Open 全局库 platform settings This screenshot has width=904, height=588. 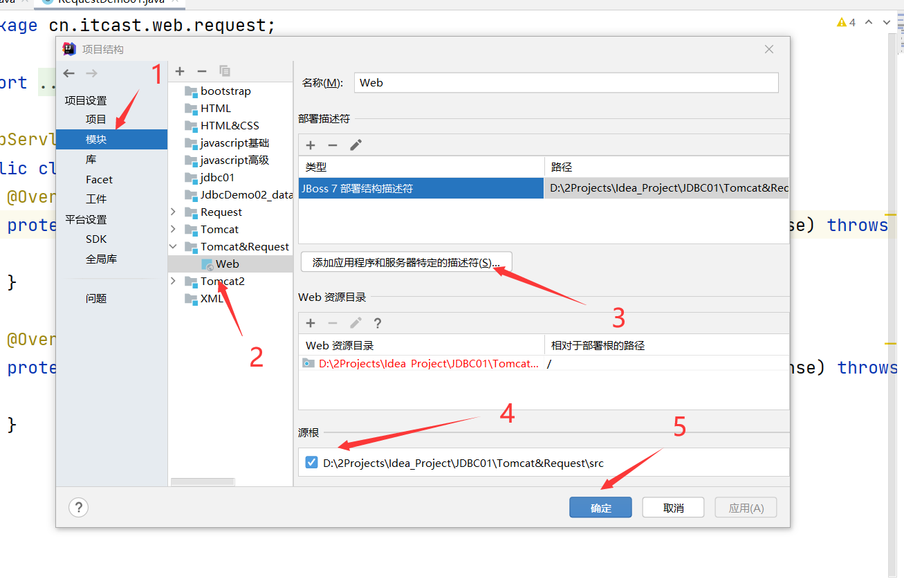[101, 259]
